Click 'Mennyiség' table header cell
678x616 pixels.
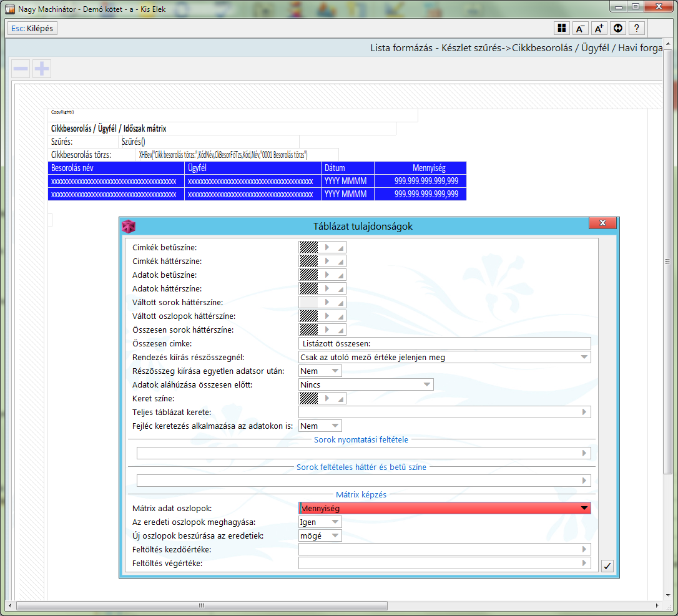420,168
